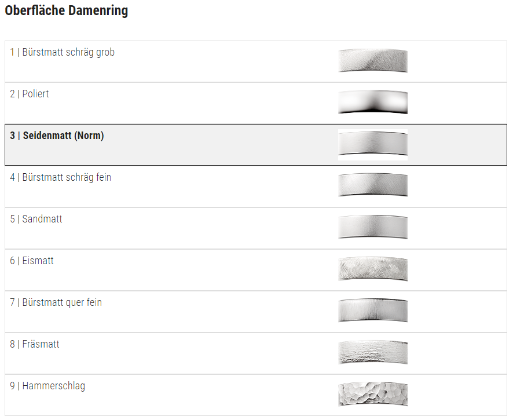This screenshot has height=420, width=513.
Task: Click the Bürstmatt quer fein ring image
Action: 373,311
